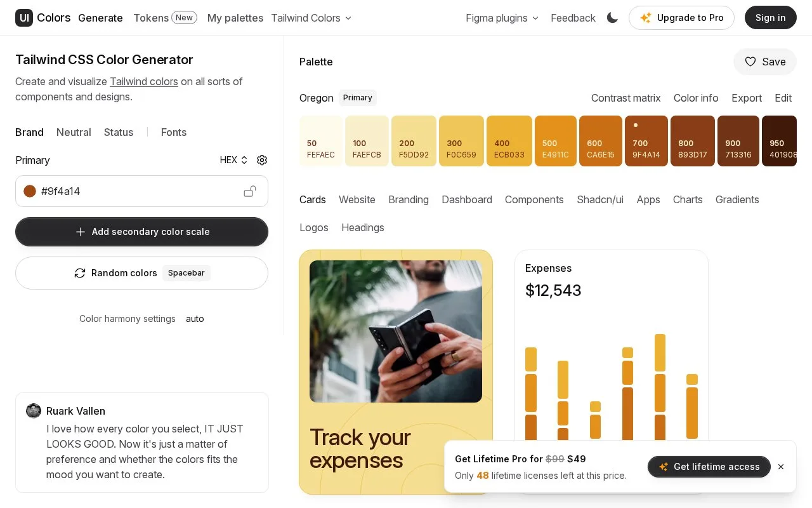Screen dimensions: 812x508
Task: Lock the primary color with the padlock icon
Action: click(x=250, y=191)
